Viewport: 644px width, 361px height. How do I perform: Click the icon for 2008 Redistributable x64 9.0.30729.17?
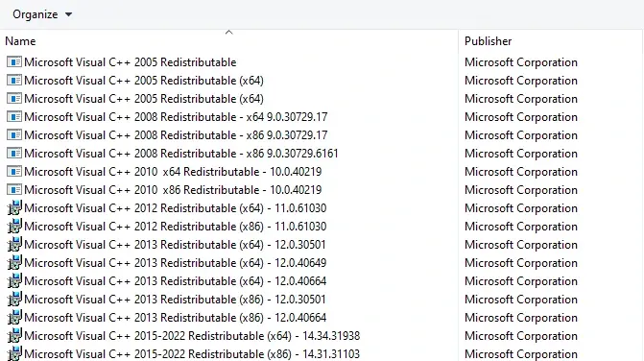pyautogui.click(x=14, y=116)
